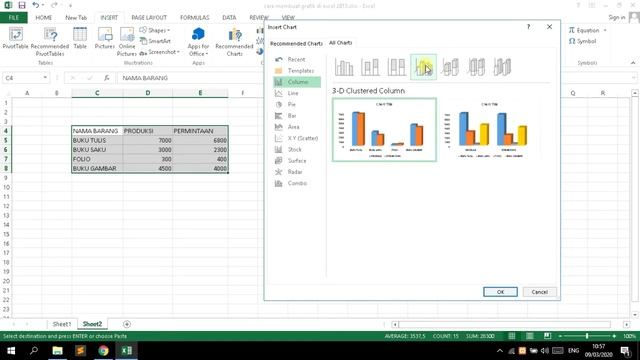
Task: Insert a PivotTable
Action: [16, 38]
